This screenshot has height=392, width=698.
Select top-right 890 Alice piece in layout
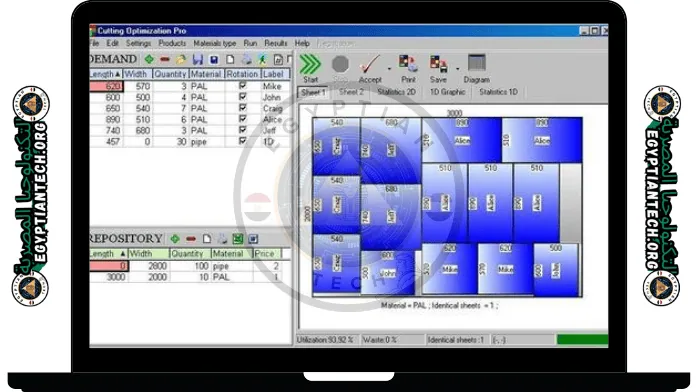click(542, 140)
